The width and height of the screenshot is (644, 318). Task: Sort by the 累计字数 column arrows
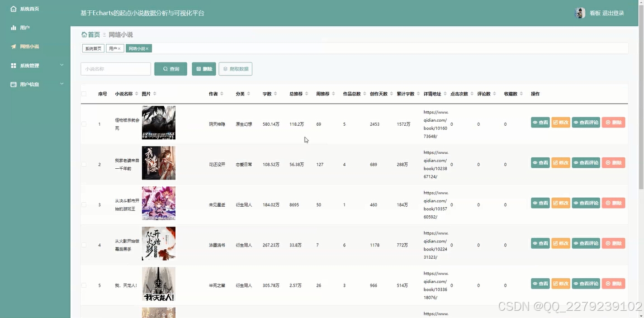418,94
